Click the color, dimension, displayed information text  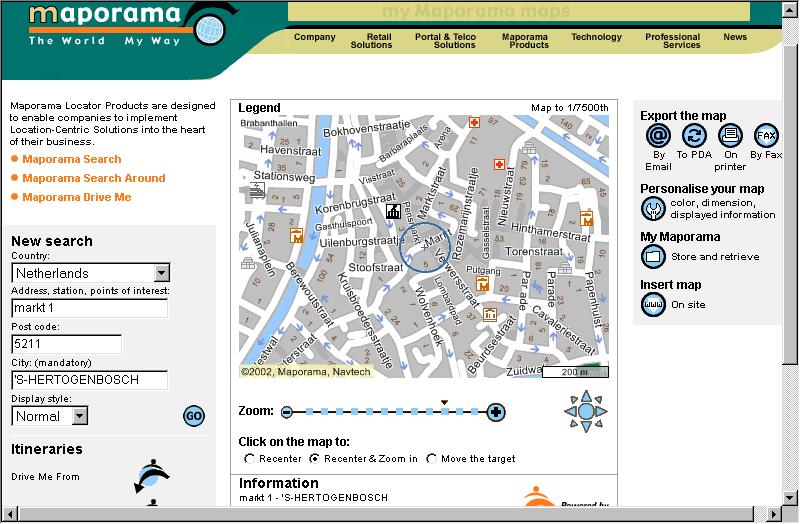click(722, 209)
